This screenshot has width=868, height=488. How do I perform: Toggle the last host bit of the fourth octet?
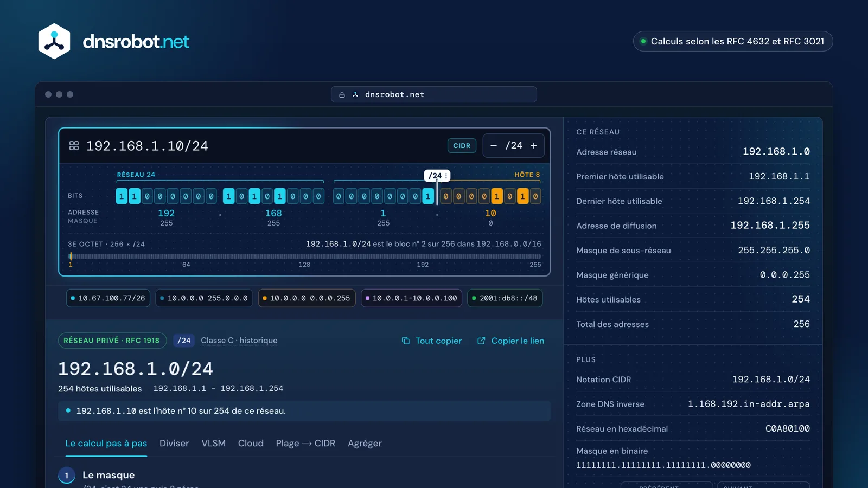(x=535, y=196)
